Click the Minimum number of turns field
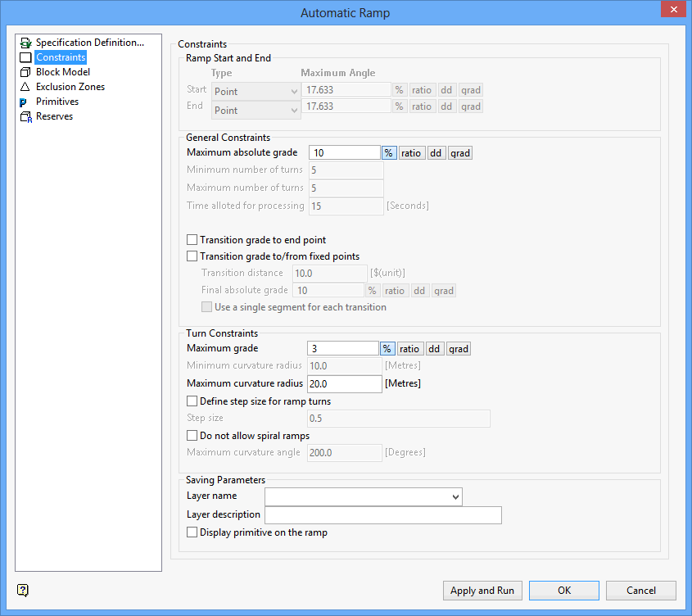Viewport: 692px width, 616px height. [x=346, y=170]
